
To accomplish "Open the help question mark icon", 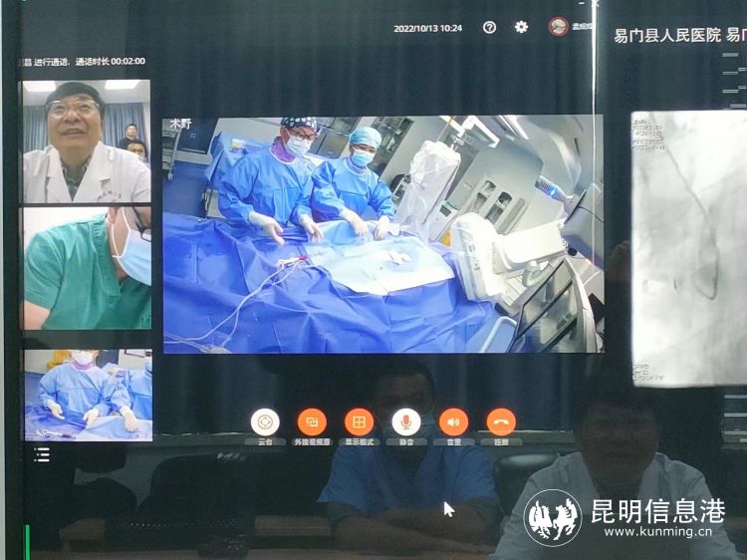I will [x=489, y=28].
